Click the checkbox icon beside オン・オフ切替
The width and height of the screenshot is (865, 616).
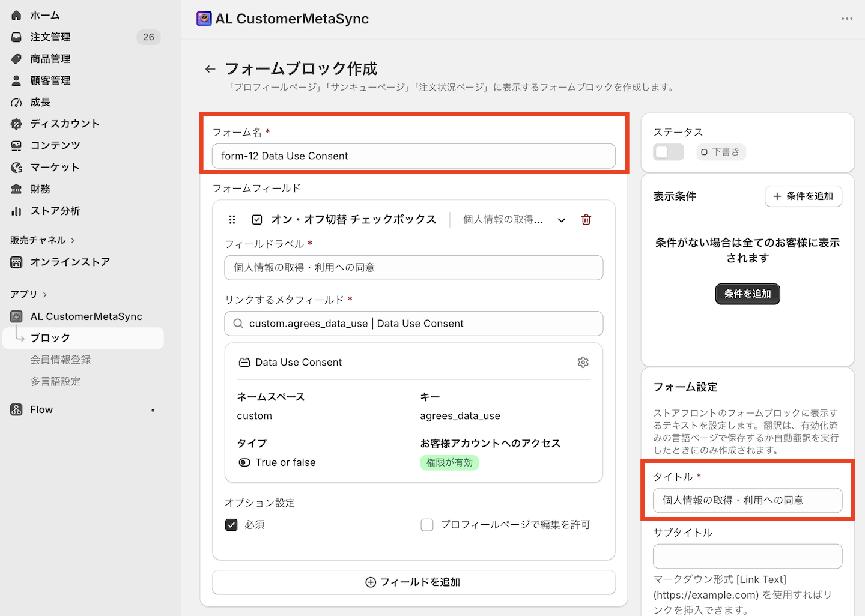(257, 220)
